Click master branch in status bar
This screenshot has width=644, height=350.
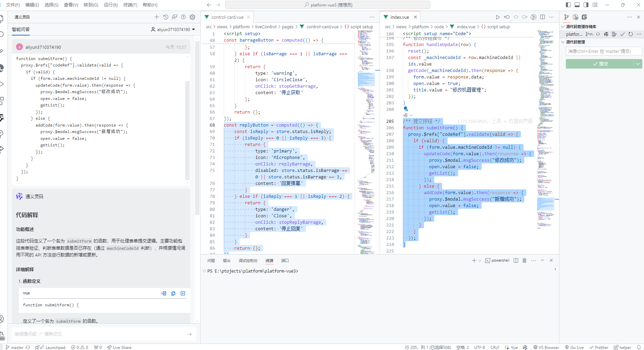14,347
